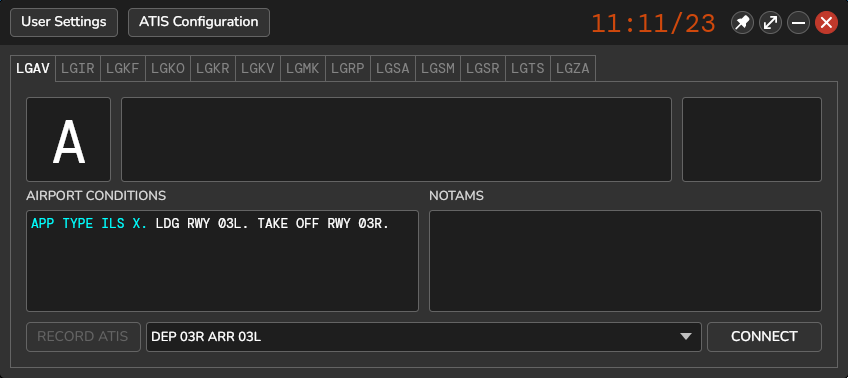Expand presets via the dropdown arrow
The height and width of the screenshot is (378, 848).
(x=686, y=337)
